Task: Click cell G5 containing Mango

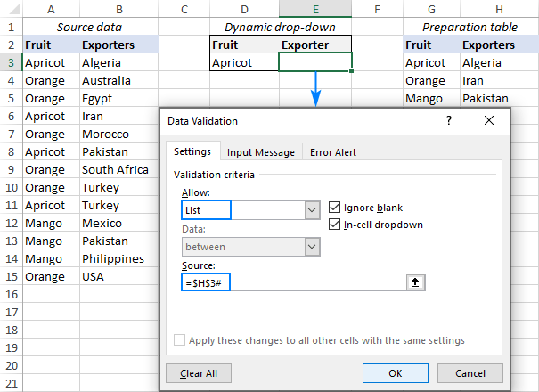Action: pos(431,98)
